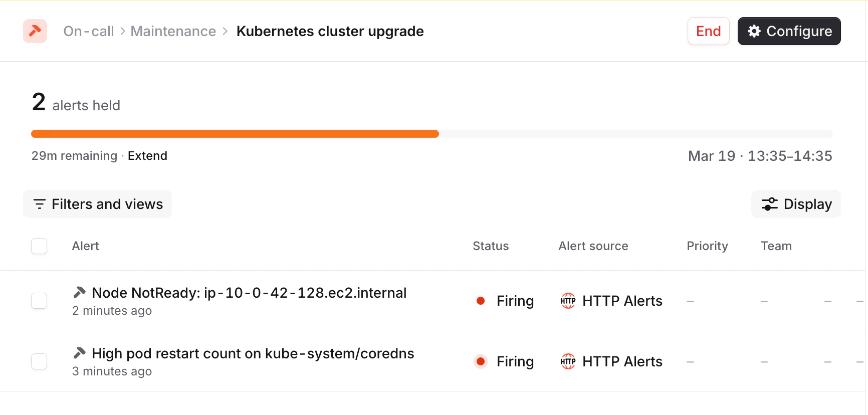
Task: Click the app logo icon top-left
Action: (x=35, y=31)
